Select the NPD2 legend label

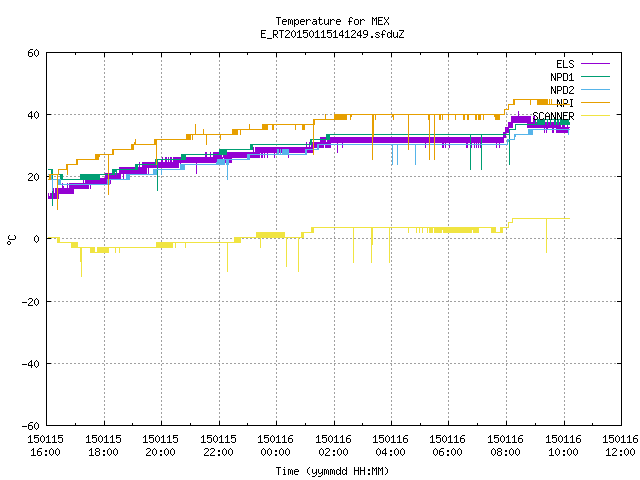[562, 90]
